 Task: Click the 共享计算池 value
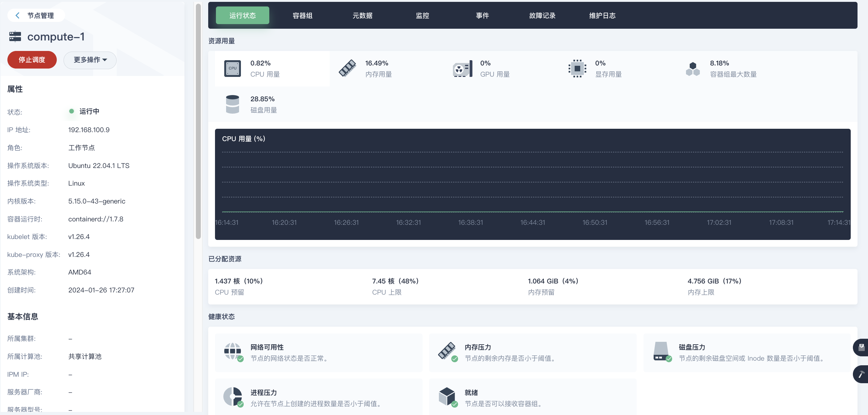click(x=85, y=357)
